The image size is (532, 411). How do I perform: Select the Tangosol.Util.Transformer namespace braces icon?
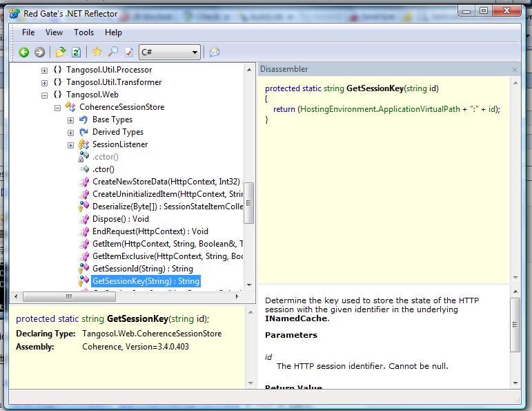pyautogui.click(x=58, y=82)
